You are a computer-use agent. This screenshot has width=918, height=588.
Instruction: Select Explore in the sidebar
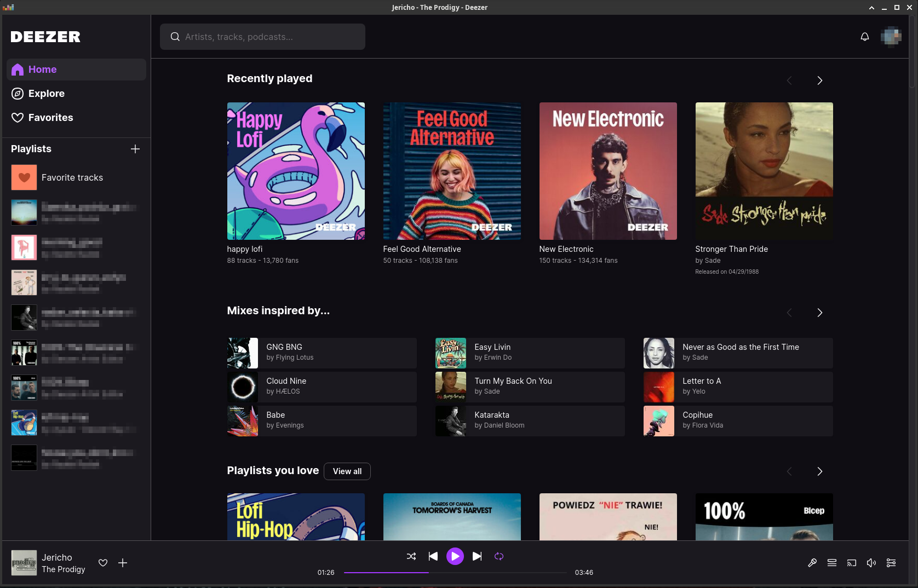click(x=46, y=93)
